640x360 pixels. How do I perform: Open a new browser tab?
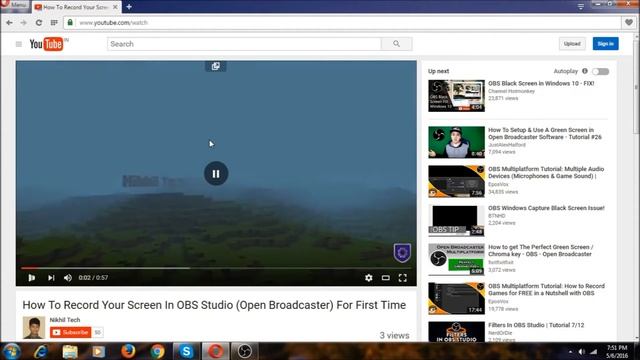click(129, 7)
